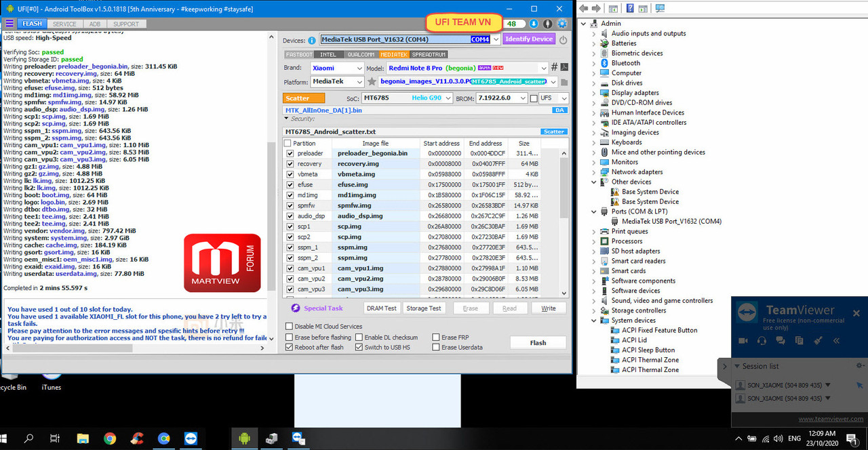868x450 pixels.
Task: Enable Disable MI Cloud Services checkbox
Action: (290, 327)
